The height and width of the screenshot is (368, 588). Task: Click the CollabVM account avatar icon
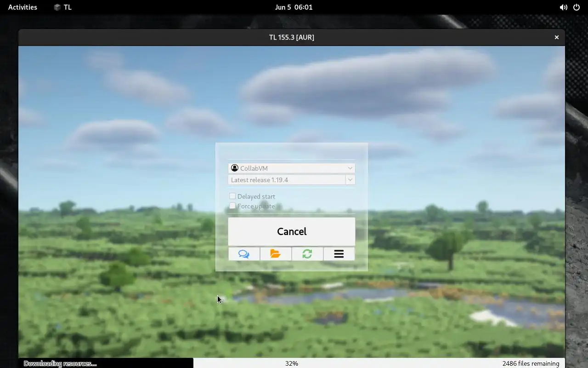[x=235, y=168]
